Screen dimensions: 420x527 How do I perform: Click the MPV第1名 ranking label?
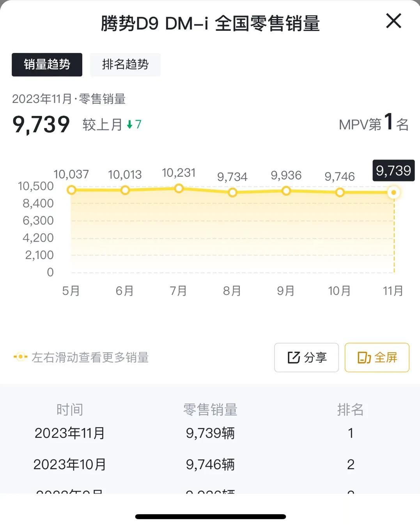(374, 123)
